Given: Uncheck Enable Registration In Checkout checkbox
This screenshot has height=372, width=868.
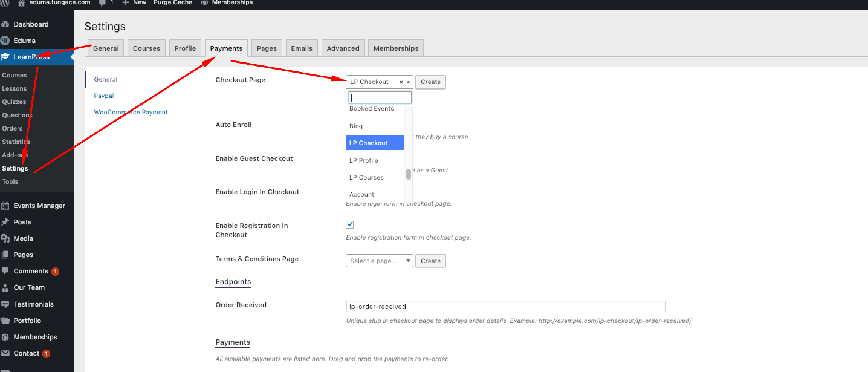Looking at the screenshot, I should coord(350,224).
